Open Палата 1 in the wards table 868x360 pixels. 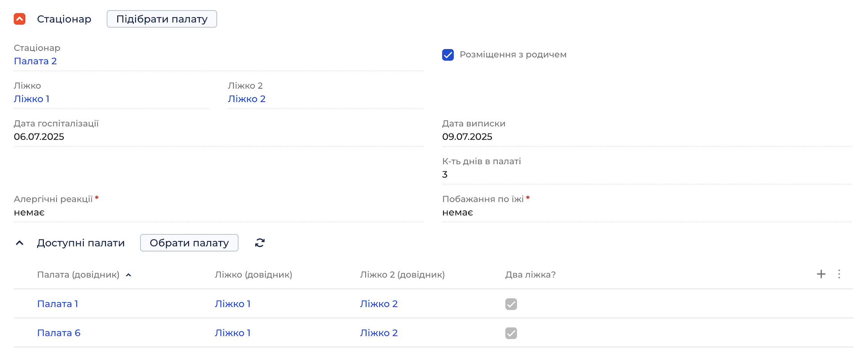coord(58,304)
